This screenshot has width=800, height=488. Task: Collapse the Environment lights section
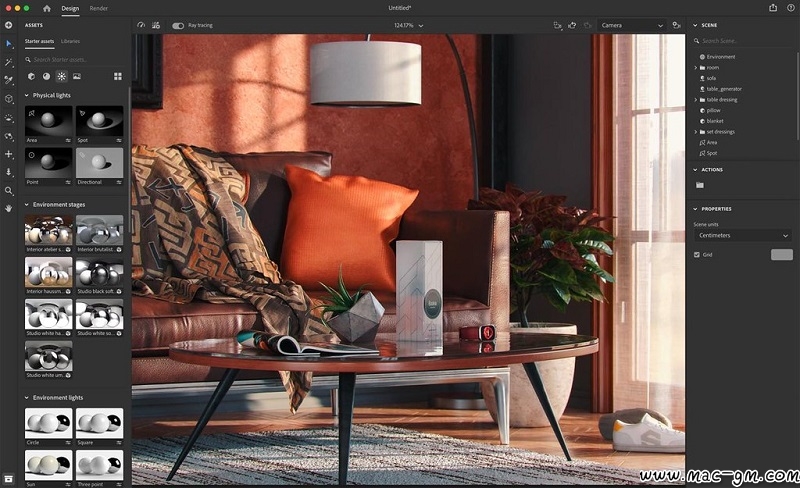[27, 398]
